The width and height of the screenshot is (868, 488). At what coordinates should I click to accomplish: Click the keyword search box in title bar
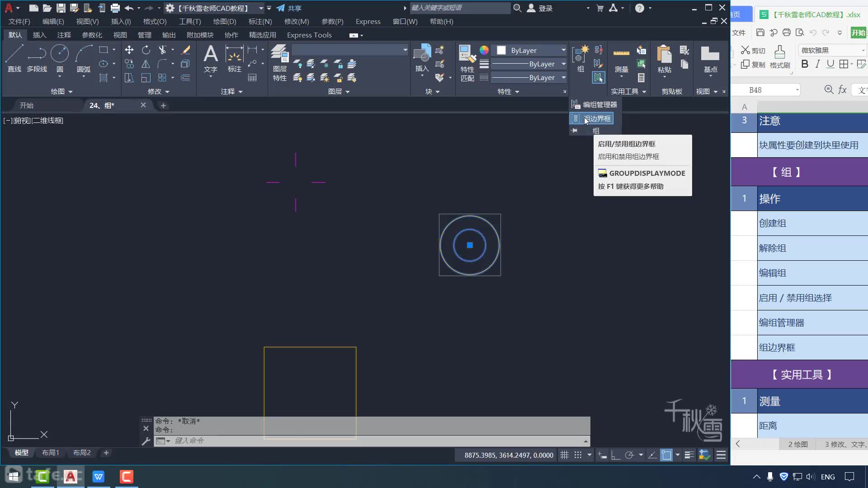(460, 8)
